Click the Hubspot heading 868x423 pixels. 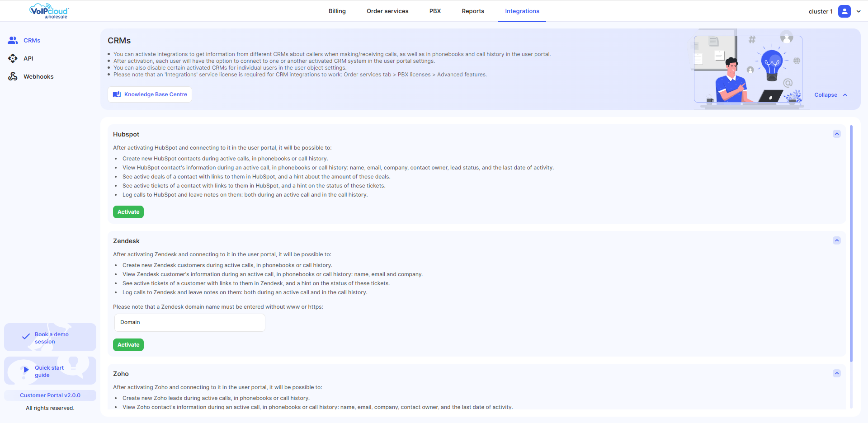pyautogui.click(x=126, y=134)
